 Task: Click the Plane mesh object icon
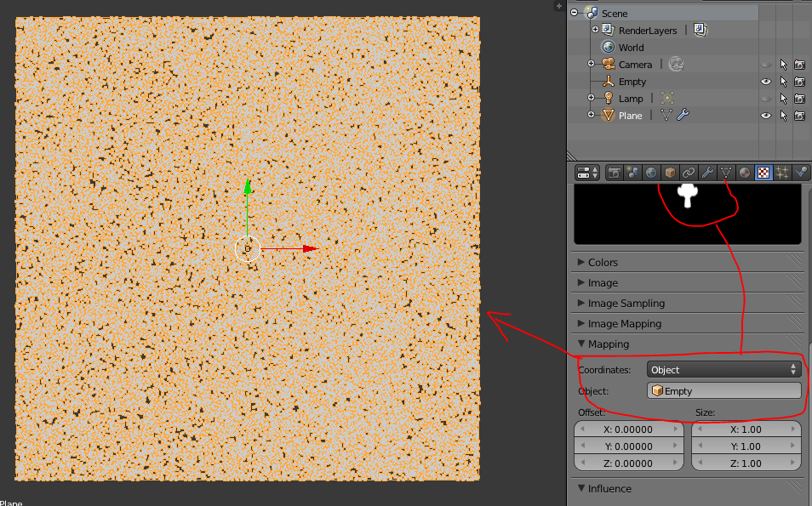click(608, 115)
